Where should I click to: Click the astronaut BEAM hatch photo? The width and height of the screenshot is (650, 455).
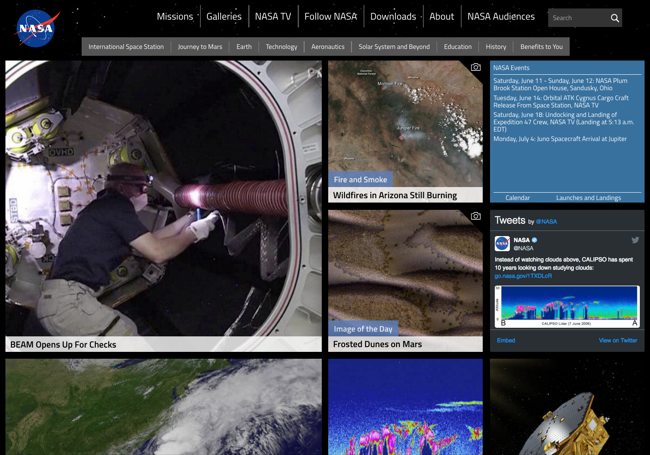(x=163, y=198)
